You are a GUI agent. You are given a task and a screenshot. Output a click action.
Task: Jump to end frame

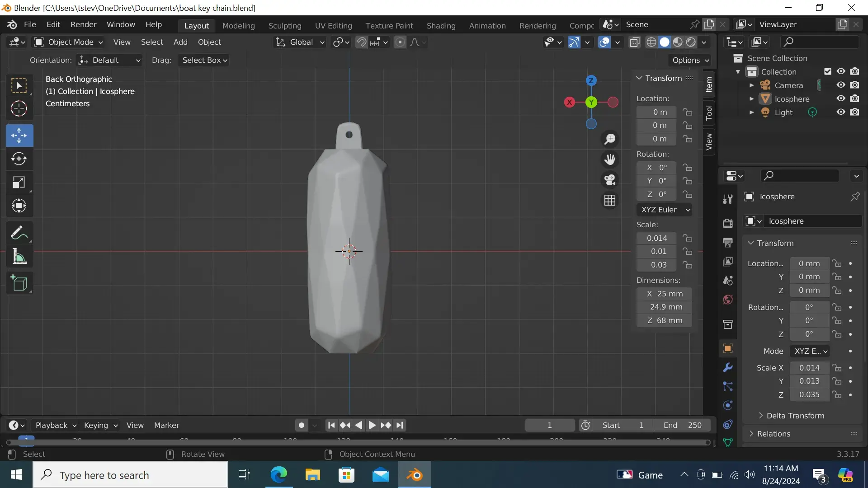(400, 425)
